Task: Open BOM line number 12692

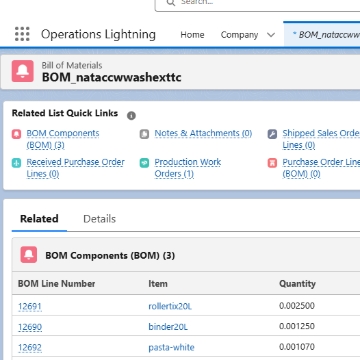Action: pos(30,347)
